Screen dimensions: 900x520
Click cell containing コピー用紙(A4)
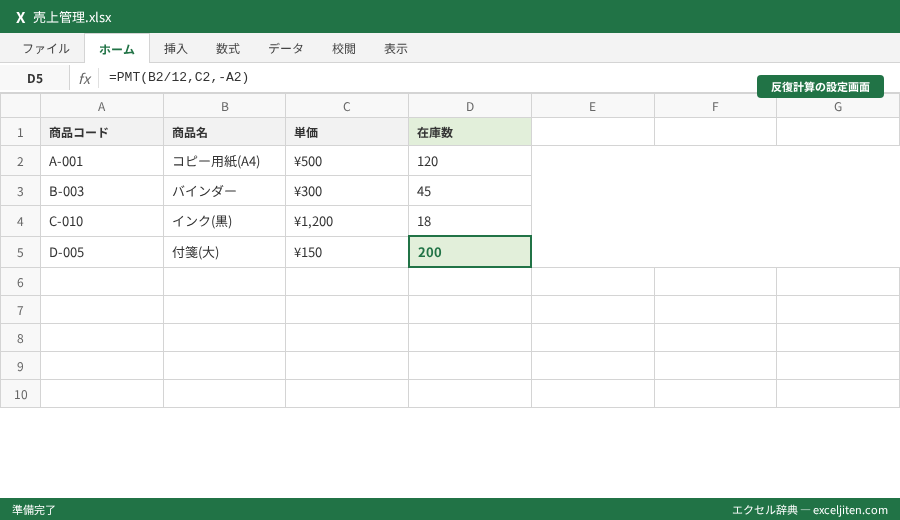(224, 161)
